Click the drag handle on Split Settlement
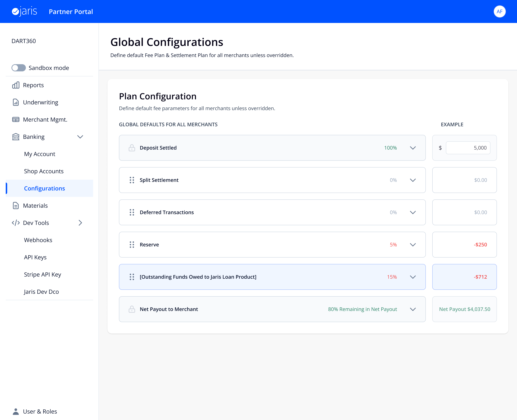 point(132,180)
